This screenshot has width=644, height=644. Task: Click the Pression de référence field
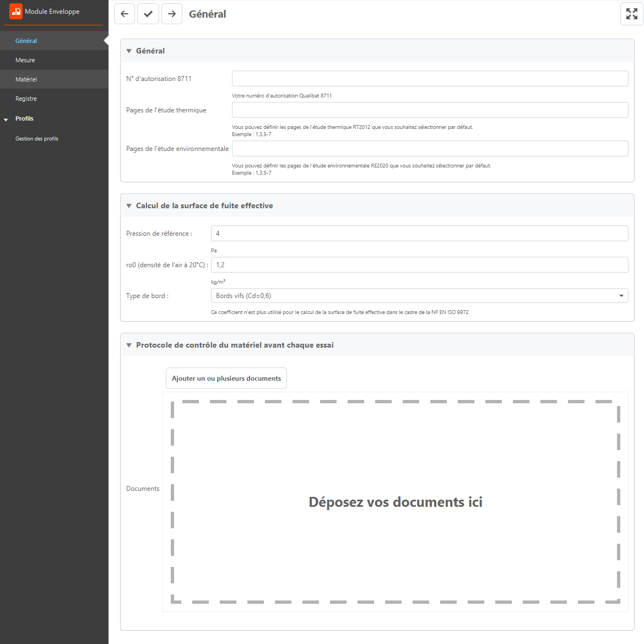419,233
